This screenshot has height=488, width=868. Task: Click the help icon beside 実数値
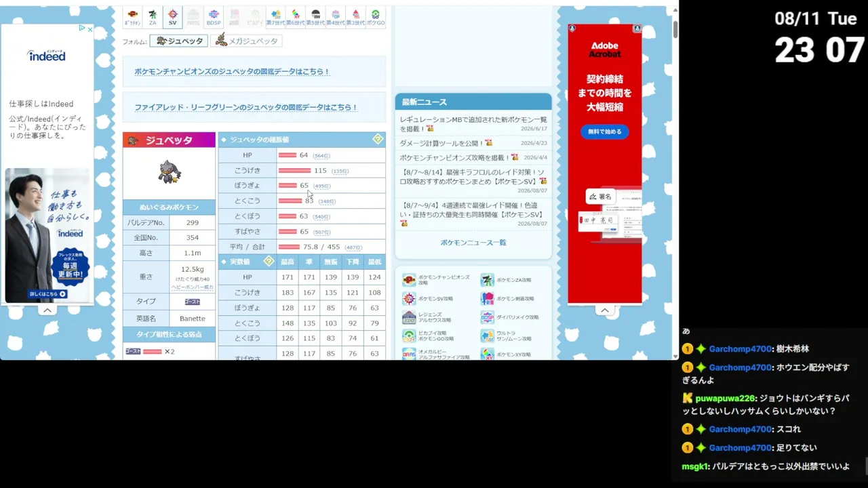coord(269,261)
